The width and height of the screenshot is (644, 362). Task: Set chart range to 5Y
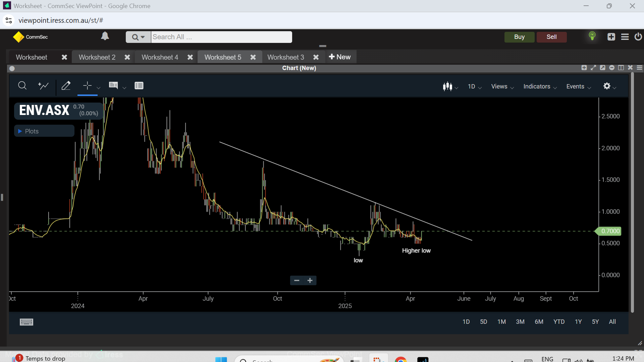point(595,322)
